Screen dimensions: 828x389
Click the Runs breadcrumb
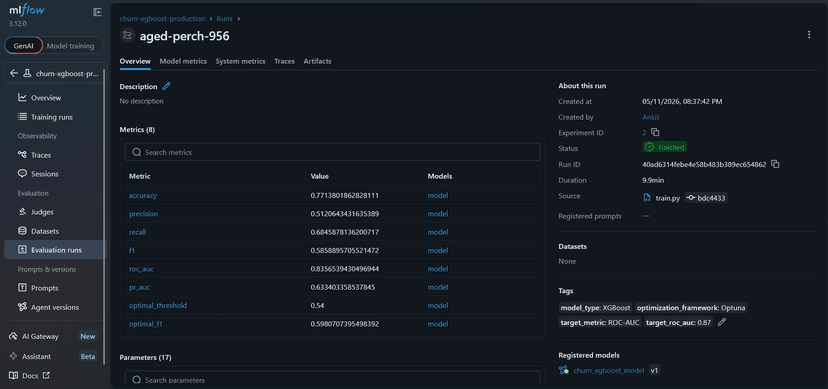click(x=224, y=18)
